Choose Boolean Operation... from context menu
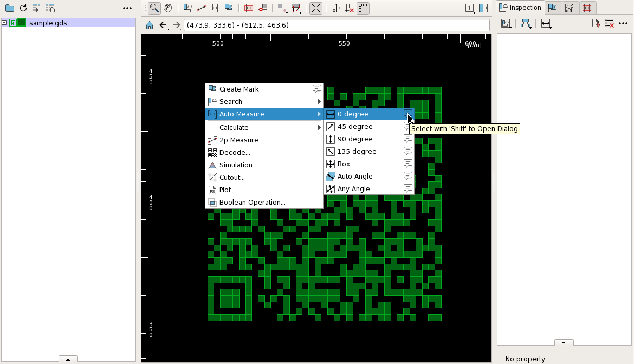This screenshot has width=634, height=364. coord(264,203)
